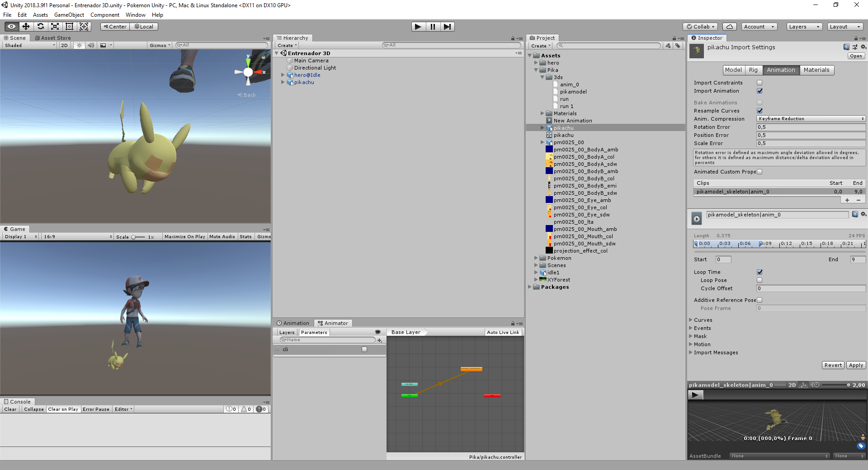Image resolution: width=868 pixels, height=470 pixels.
Task: Open the Cloud services button
Action: tap(730, 27)
